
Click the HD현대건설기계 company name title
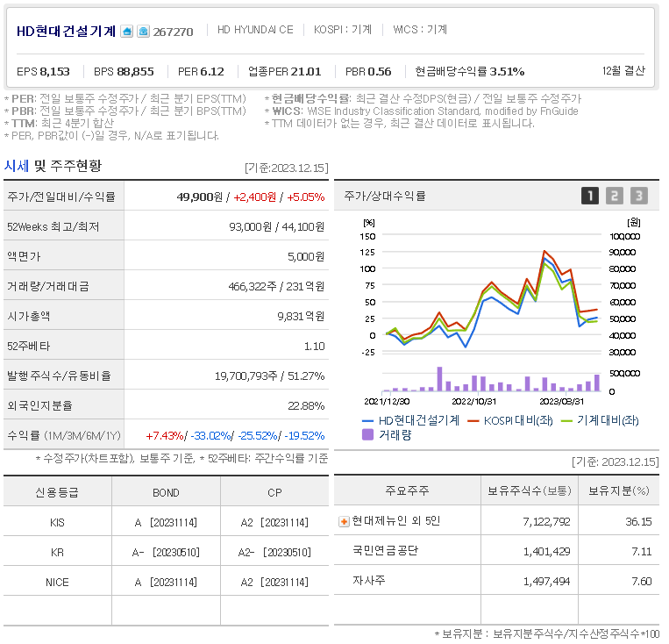tap(66, 32)
